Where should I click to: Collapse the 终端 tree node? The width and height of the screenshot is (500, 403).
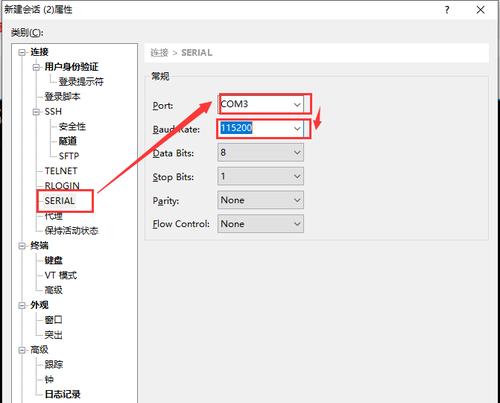(22, 246)
